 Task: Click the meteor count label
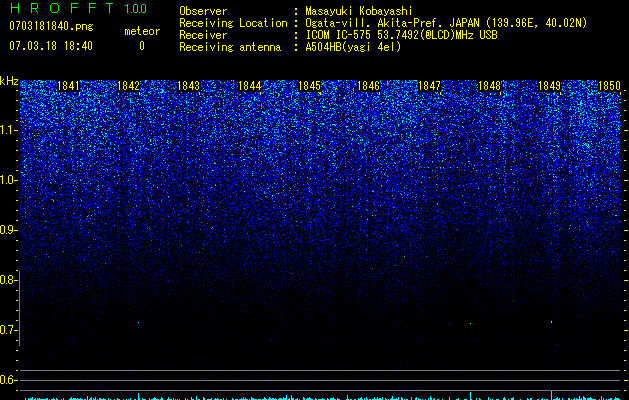(142, 31)
